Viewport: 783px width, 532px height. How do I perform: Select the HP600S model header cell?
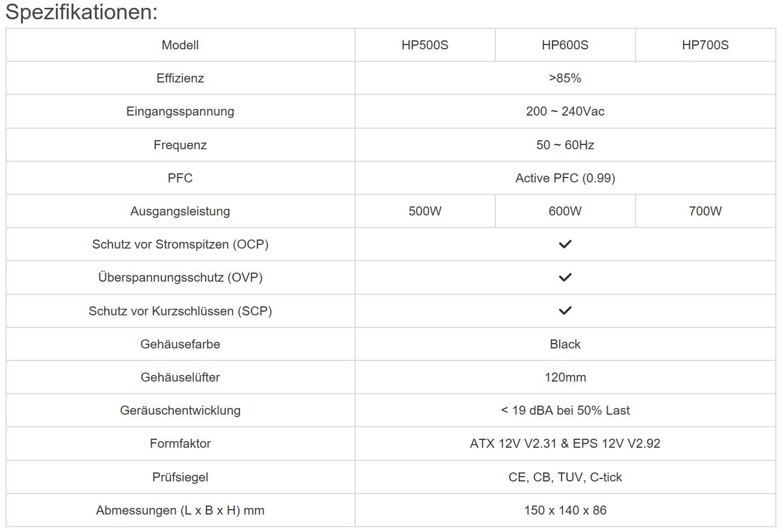point(565,45)
